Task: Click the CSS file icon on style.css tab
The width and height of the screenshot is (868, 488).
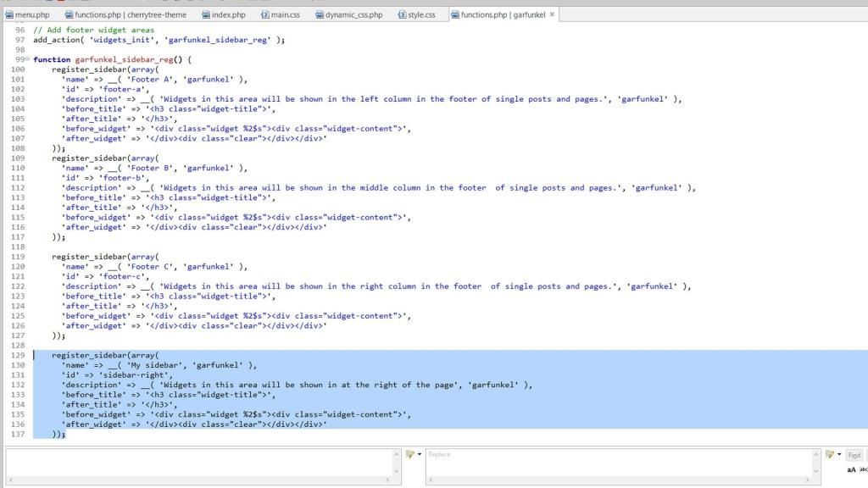Action: [x=402, y=14]
